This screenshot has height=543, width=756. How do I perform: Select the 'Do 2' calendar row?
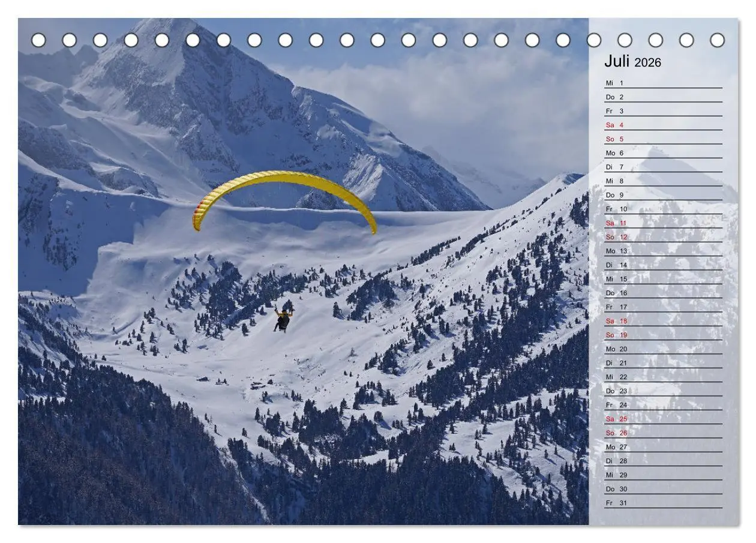point(663,97)
